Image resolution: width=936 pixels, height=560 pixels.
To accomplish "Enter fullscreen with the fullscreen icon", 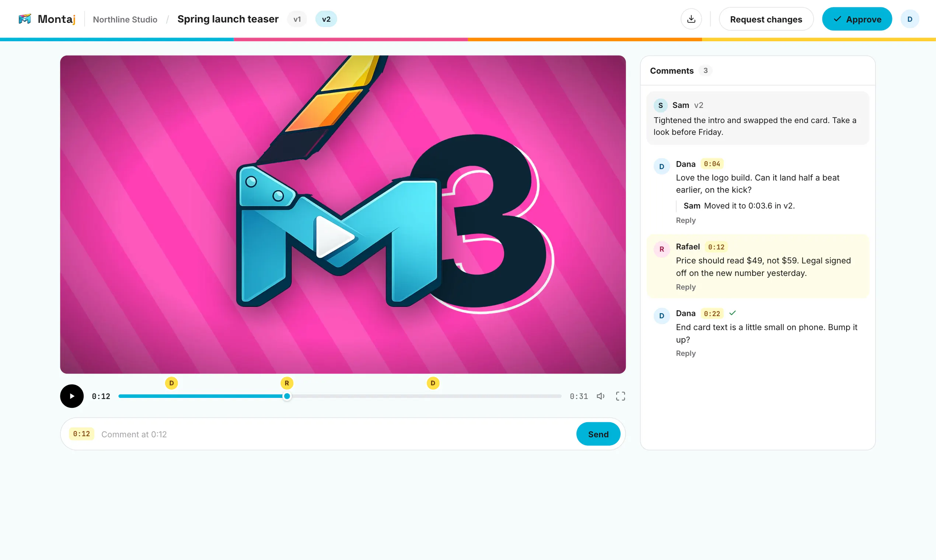I will [620, 396].
